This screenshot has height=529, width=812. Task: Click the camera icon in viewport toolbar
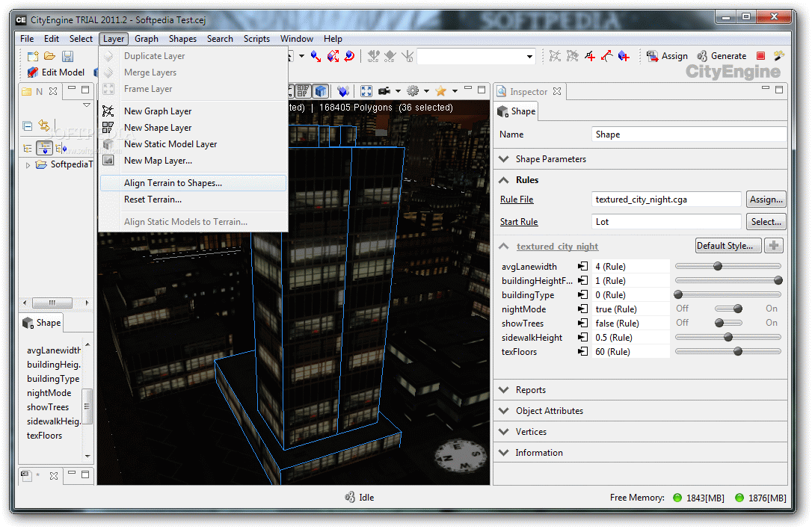[384, 92]
